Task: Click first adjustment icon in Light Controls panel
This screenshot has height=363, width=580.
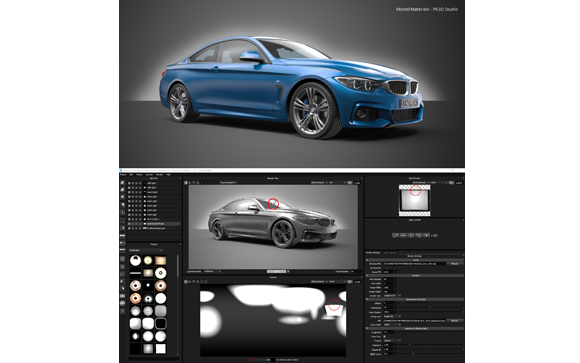Action: click(395, 235)
